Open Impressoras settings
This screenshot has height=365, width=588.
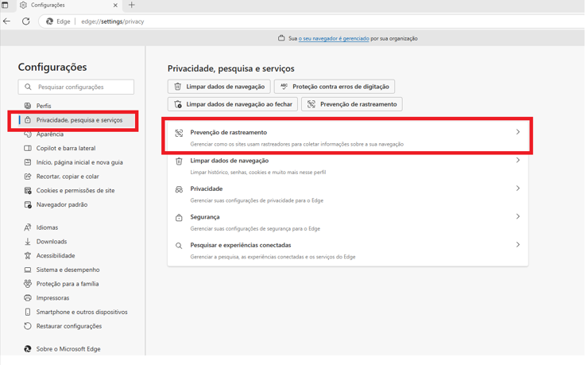click(x=52, y=298)
